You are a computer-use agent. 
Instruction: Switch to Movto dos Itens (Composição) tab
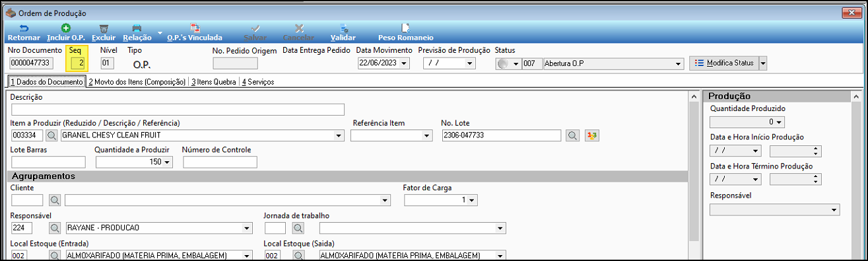point(137,82)
